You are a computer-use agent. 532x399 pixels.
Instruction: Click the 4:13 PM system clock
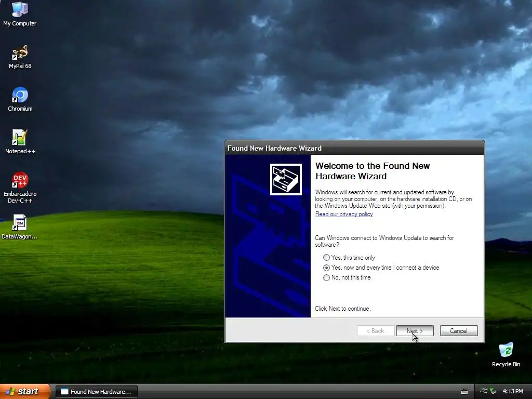pyautogui.click(x=513, y=391)
